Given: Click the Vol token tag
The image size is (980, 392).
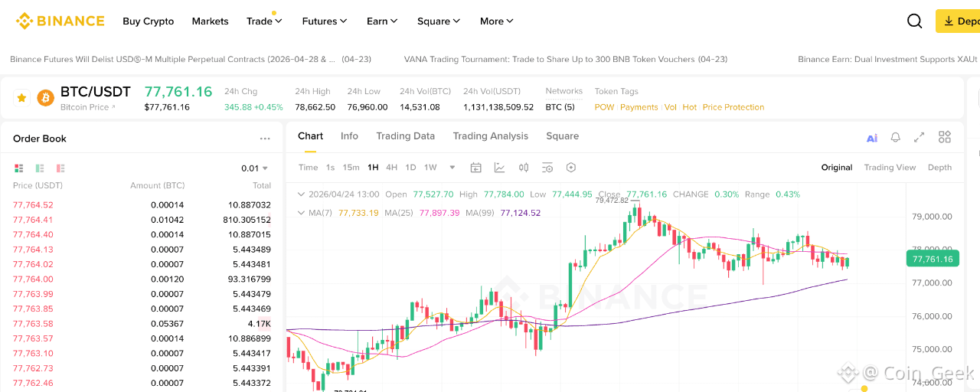Looking at the screenshot, I should click(x=671, y=107).
